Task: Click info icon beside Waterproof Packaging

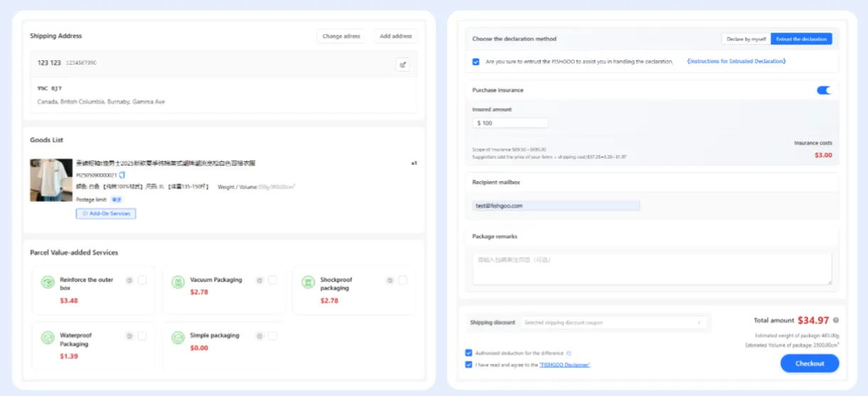Action: point(129,336)
